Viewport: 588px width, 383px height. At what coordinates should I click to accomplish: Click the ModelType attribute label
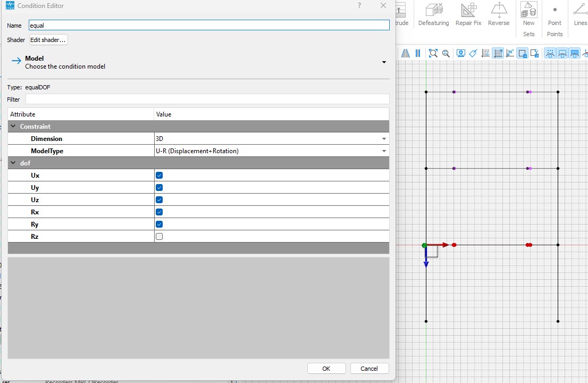pyautogui.click(x=47, y=151)
